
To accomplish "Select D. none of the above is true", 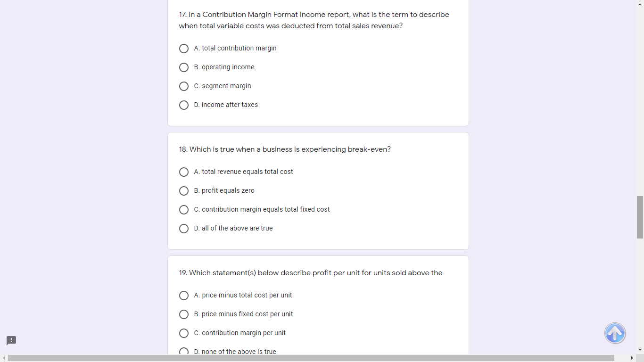I will (184, 351).
